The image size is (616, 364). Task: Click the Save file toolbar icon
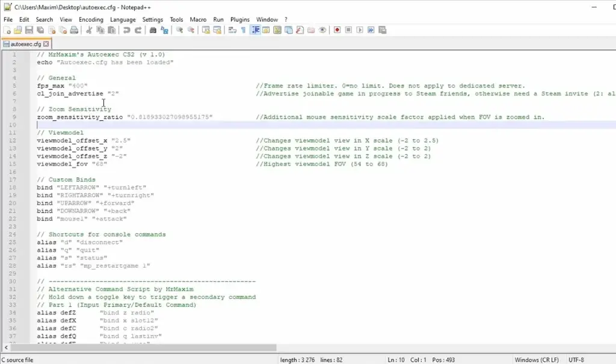[28, 30]
